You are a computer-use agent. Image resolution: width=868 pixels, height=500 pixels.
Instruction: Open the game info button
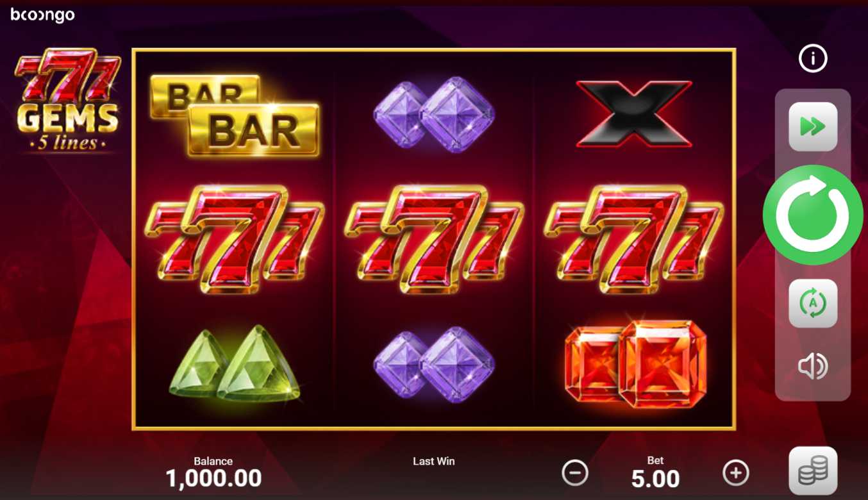click(x=813, y=59)
